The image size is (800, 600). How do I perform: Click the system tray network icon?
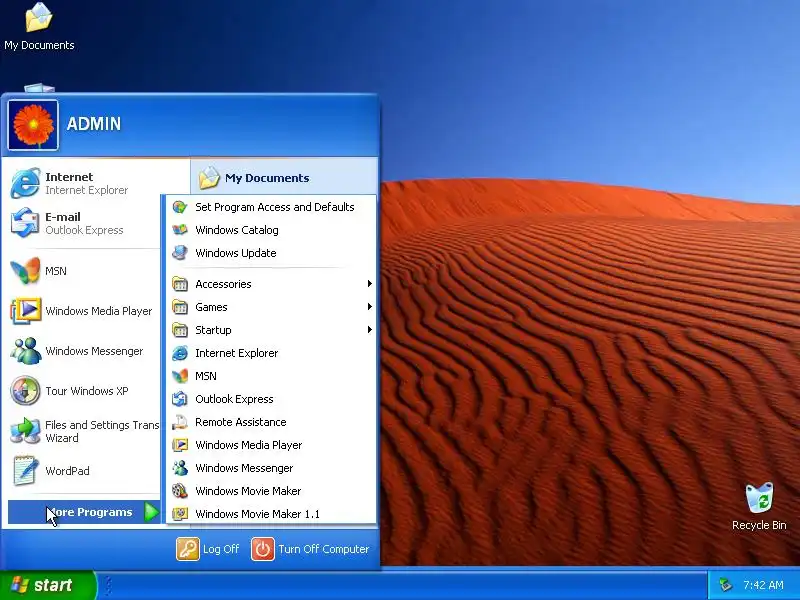pos(724,585)
